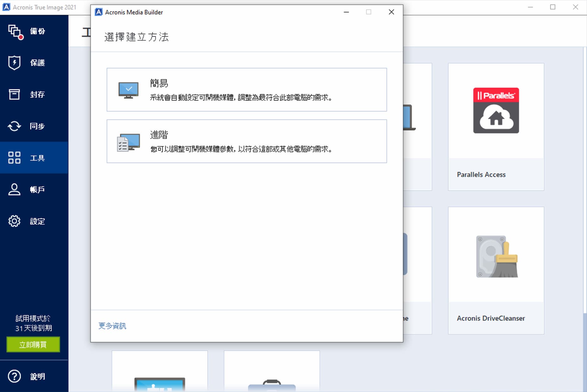Click the Parallels Access cloud-home icon
Viewport: 587px width, 392px height.
(496, 111)
